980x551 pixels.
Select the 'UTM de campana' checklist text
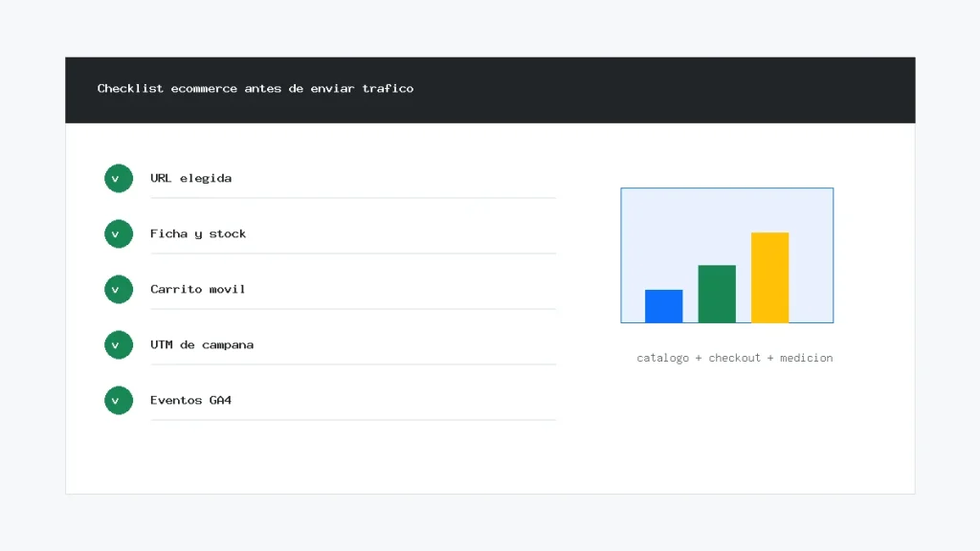pyautogui.click(x=202, y=344)
